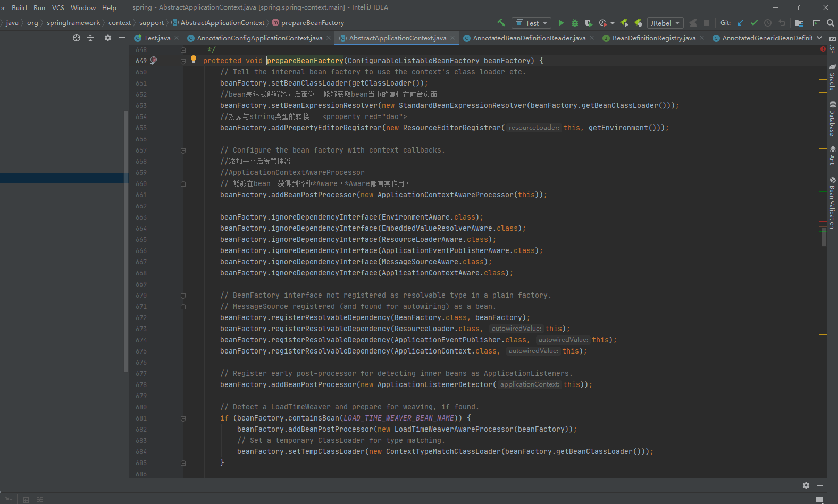Open the Gradle tool window
Image resolution: width=838 pixels, height=504 pixels.
(x=832, y=77)
